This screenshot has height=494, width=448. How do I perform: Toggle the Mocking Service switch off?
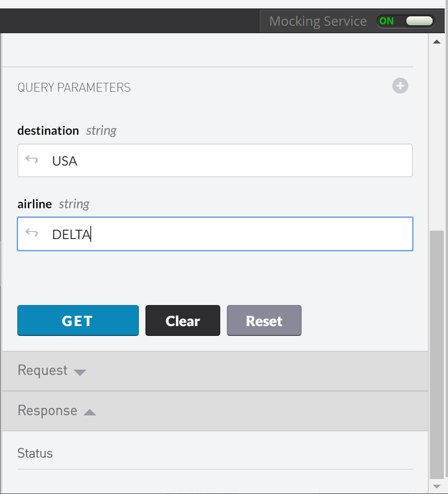tap(405, 21)
